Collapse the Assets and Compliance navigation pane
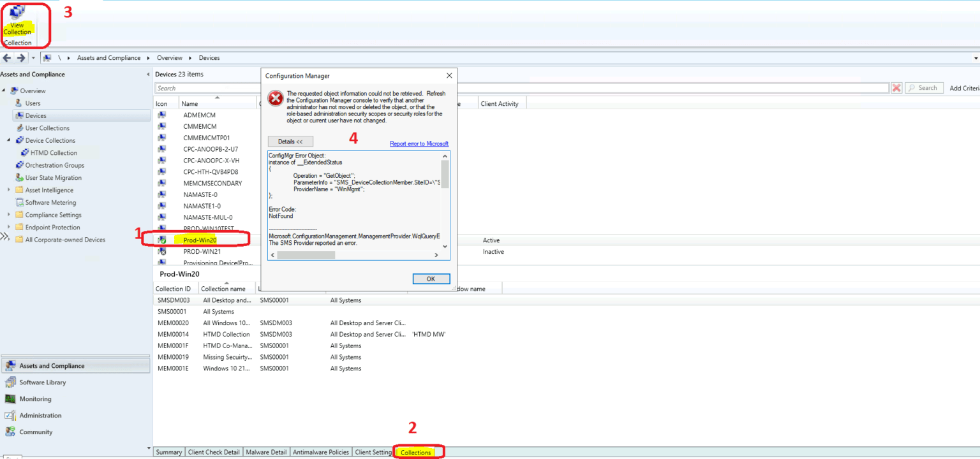Image resolution: width=980 pixels, height=459 pixels. point(148,75)
